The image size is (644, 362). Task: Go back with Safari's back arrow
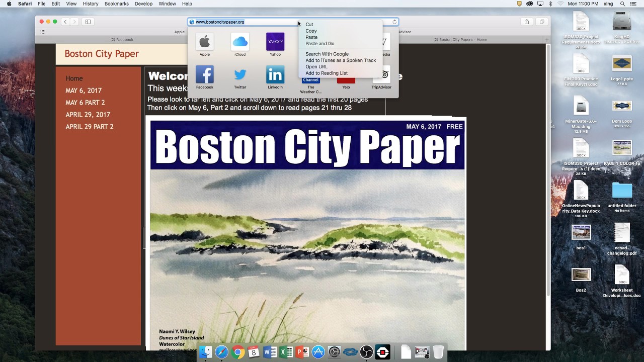click(65, 22)
